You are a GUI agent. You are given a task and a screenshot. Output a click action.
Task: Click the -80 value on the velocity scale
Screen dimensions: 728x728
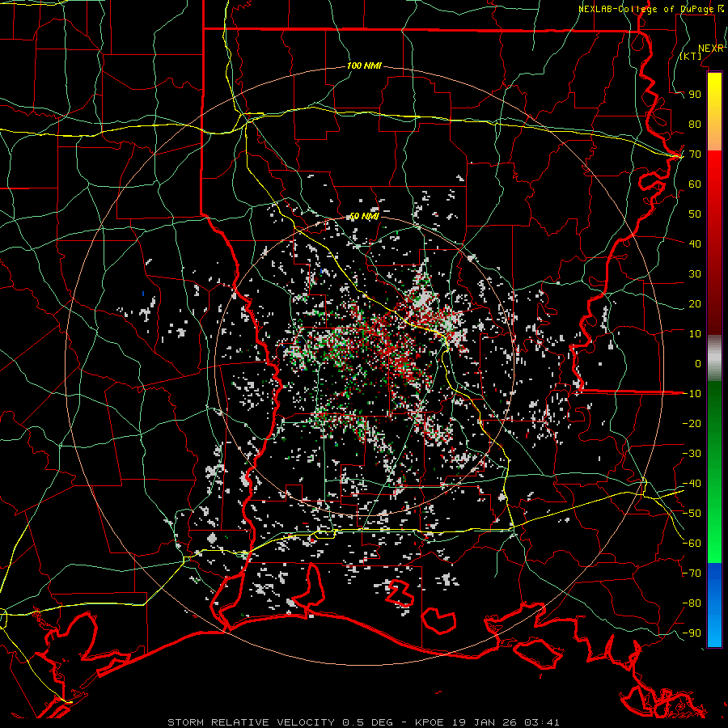(692, 603)
